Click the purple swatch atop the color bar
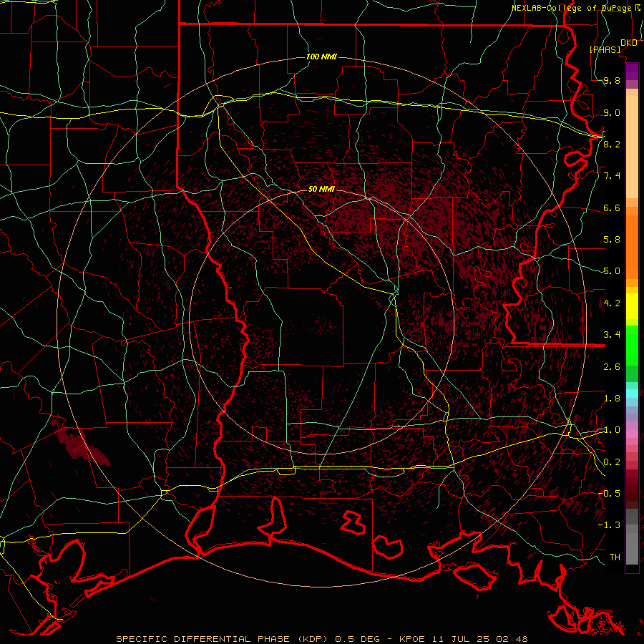644x644 pixels. click(632, 72)
